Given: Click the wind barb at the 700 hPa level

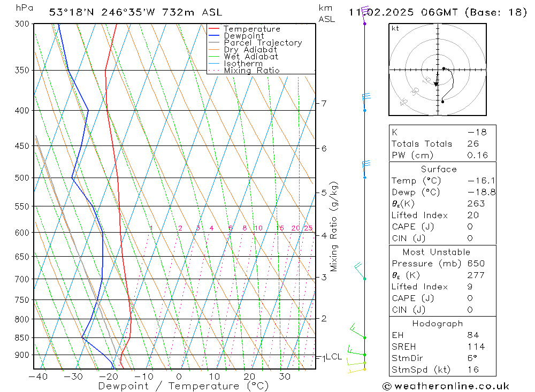Looking at the screenshot, I should 360,271.
